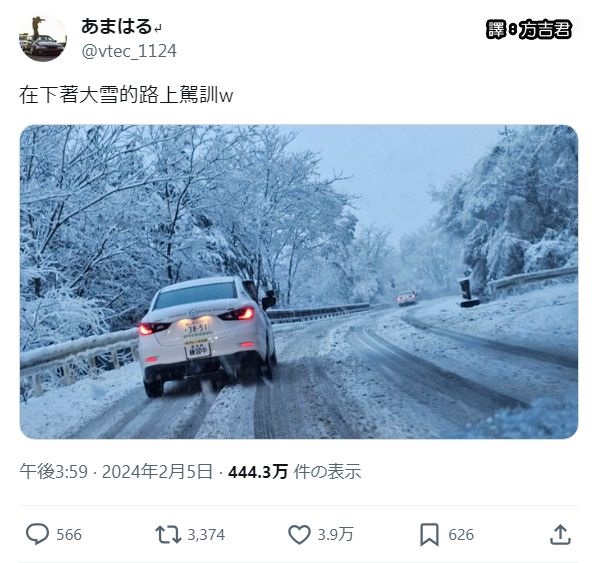Click the 2024年2月5日 date text

point(157,471)
